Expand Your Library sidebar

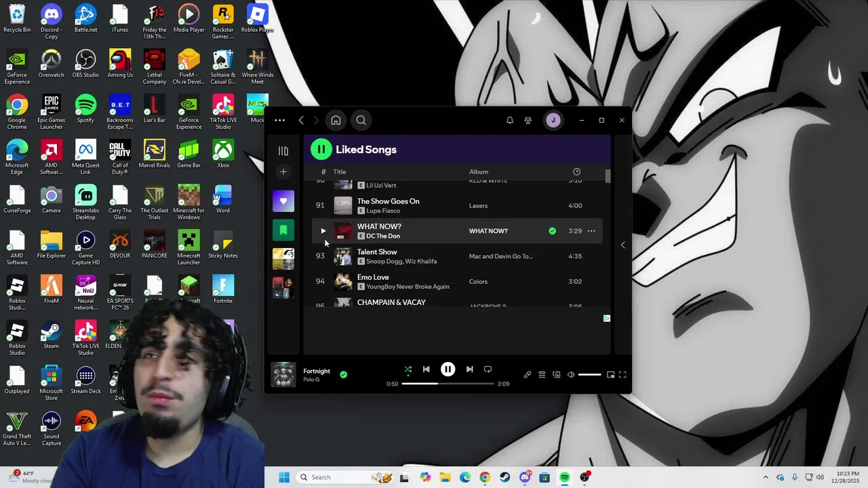283,150
